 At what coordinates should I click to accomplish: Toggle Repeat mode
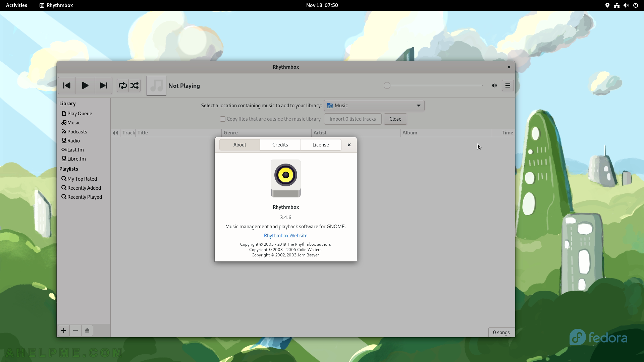point(123,85)
